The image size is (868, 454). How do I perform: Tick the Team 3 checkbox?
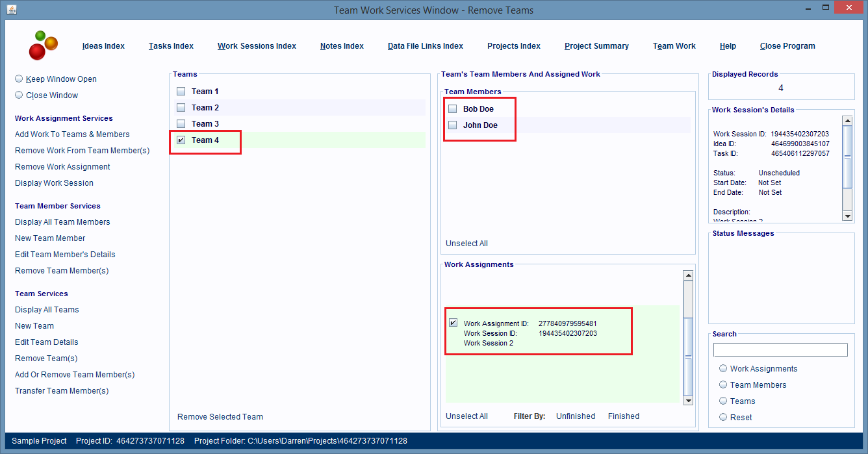(x=181, y=124)
